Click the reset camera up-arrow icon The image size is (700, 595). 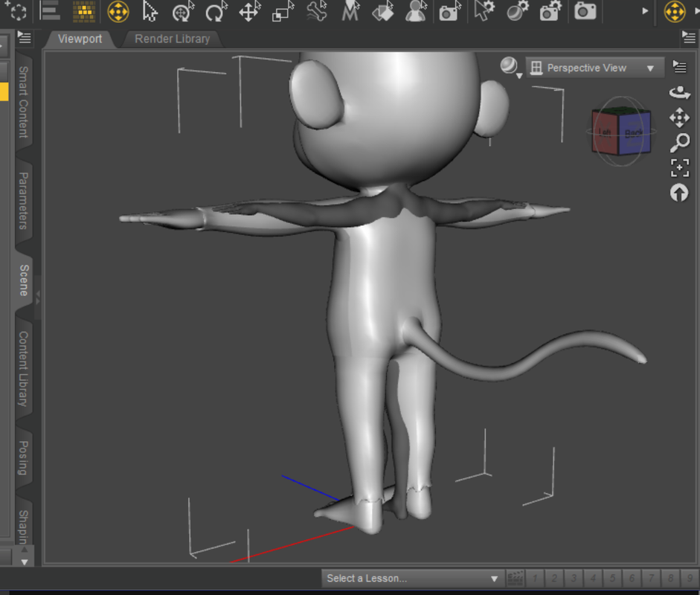[x=679, y=193]
